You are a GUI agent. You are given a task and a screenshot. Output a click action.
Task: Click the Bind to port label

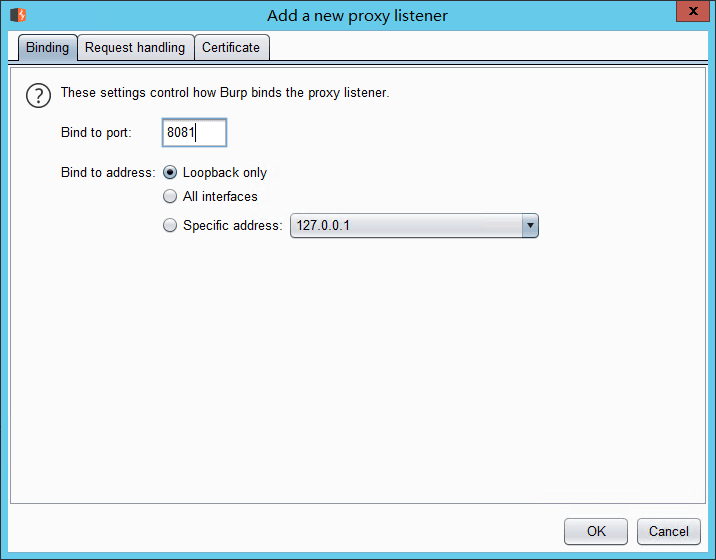pos(96,132)
